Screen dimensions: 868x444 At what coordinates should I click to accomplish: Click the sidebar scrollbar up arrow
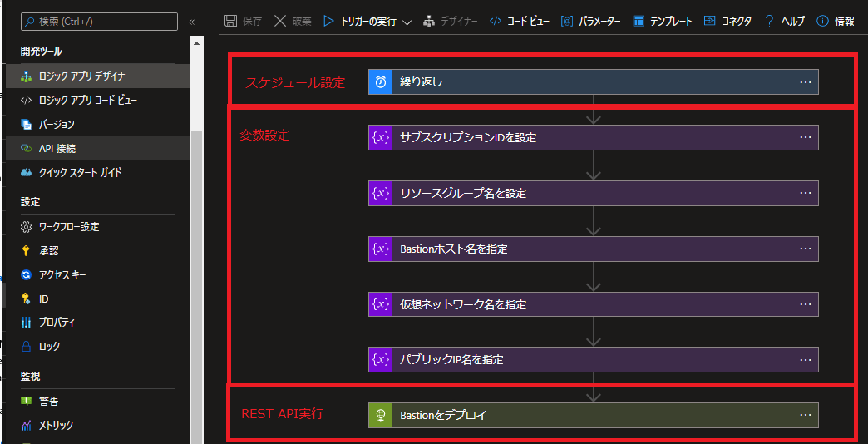[196, 42]
